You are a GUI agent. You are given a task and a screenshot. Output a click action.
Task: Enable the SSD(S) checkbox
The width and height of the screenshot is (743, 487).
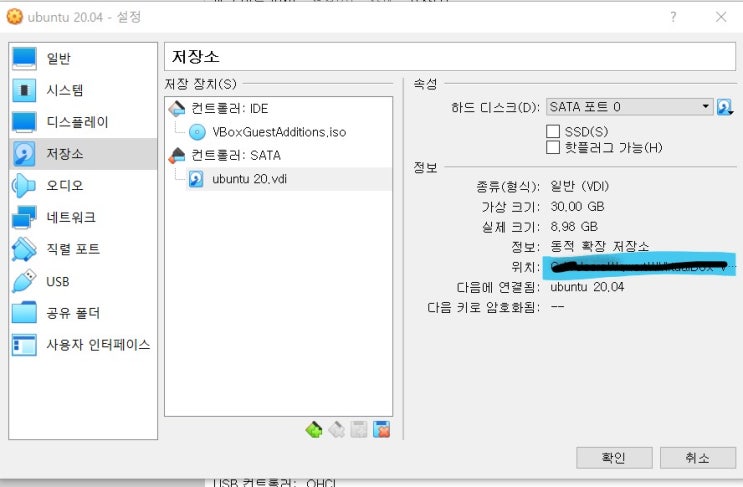[553, 131]
